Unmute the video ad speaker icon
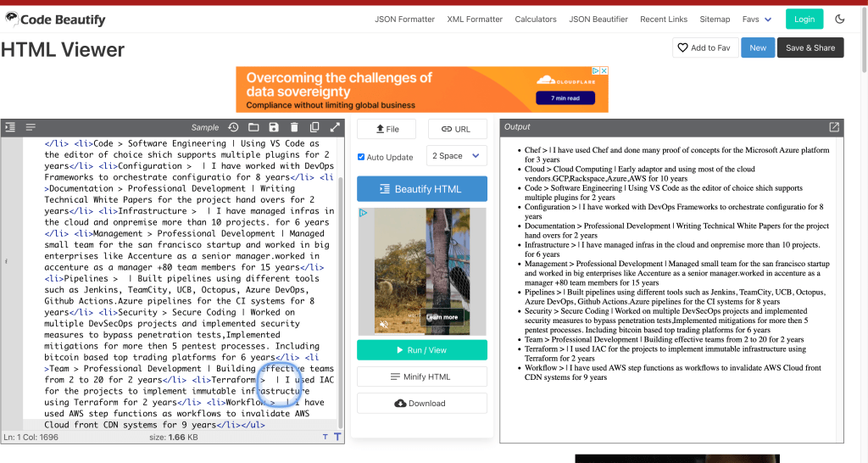Image resolution: width=868 pixels, height=463 pixels. [x=384, y=325]
